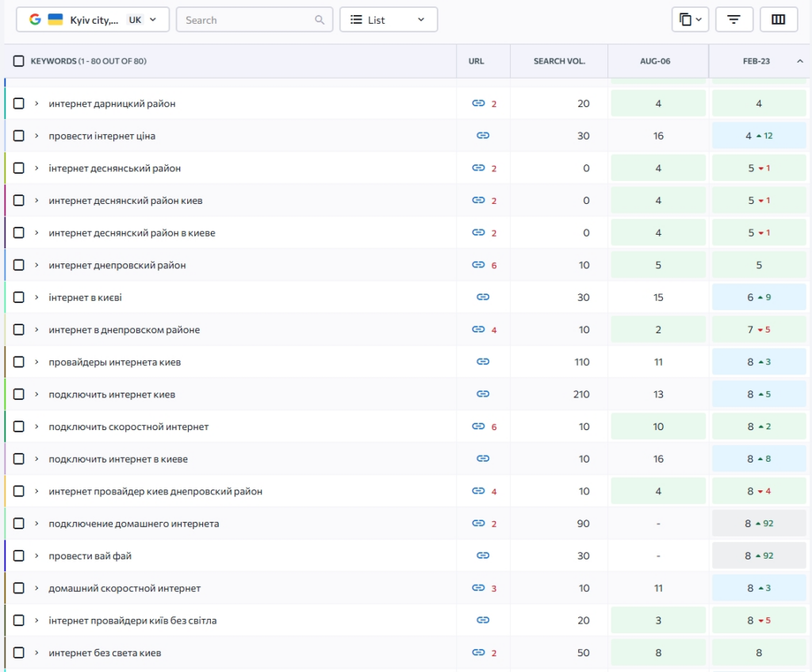812x672 pixels.
Task: Click search volume 210 for подключить интернет киев
Action: (x=581, y=394)
